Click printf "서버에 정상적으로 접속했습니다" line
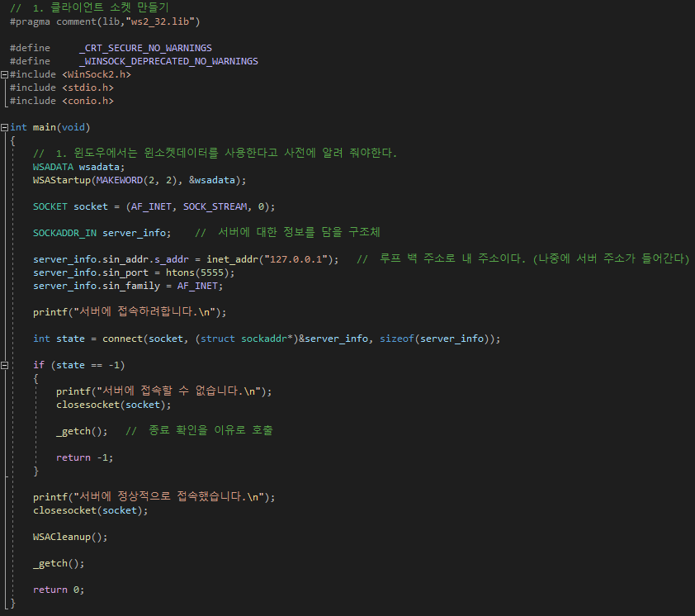Image resolution: width=695 pixels, height=616 pixels. coord(154,497)
